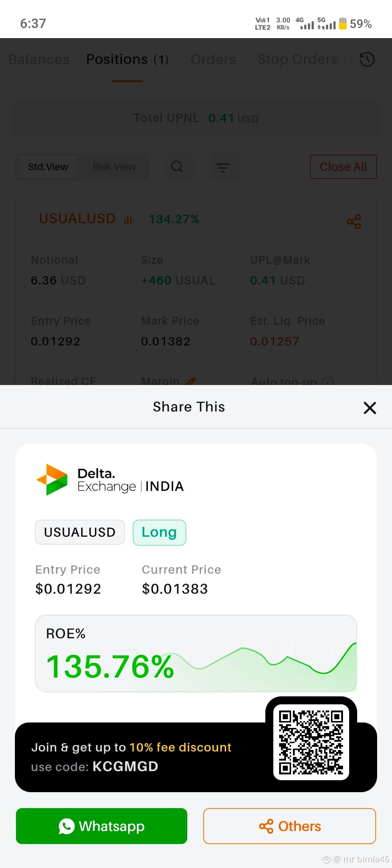Viewport: 392px width, 868px height.
Task: Share via the Whatsapp button
Action: click(102, 826)
